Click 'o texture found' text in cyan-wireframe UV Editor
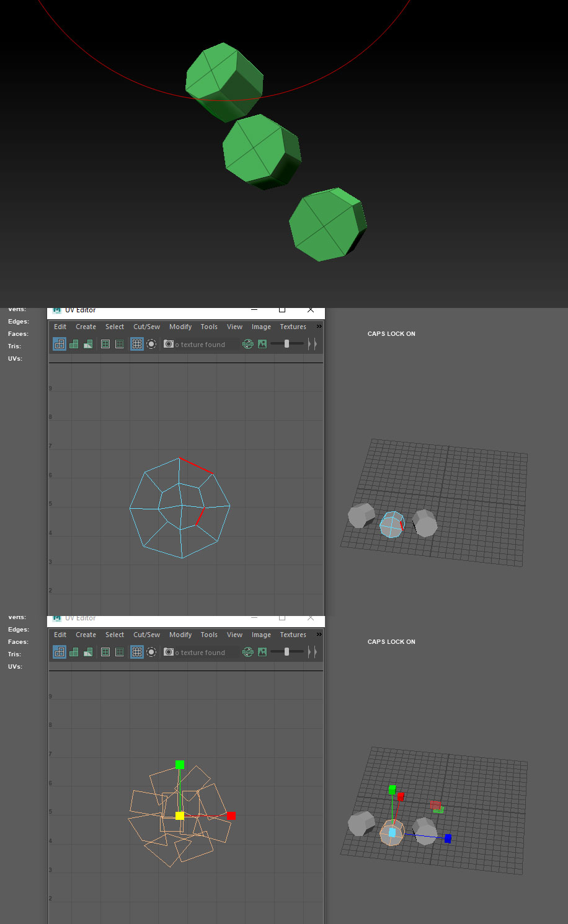 (200, 345)
